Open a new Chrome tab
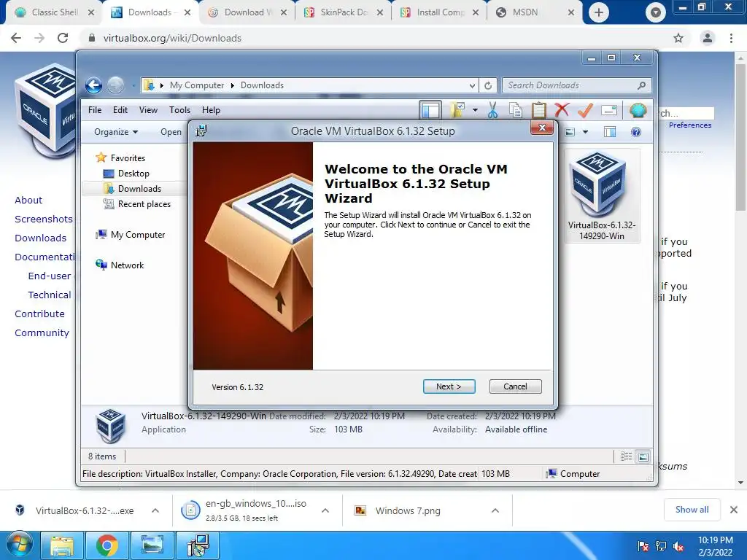Screen dimensions: 747x560 599,12
